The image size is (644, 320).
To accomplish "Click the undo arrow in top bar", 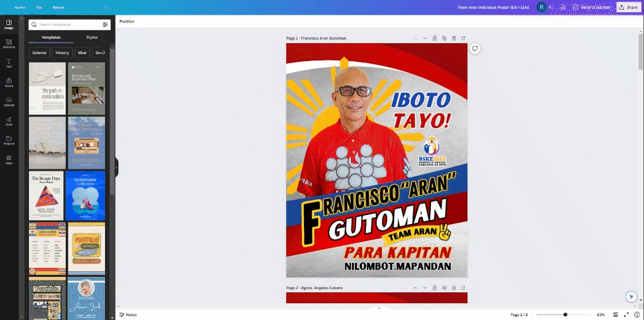I will point(77,7).
